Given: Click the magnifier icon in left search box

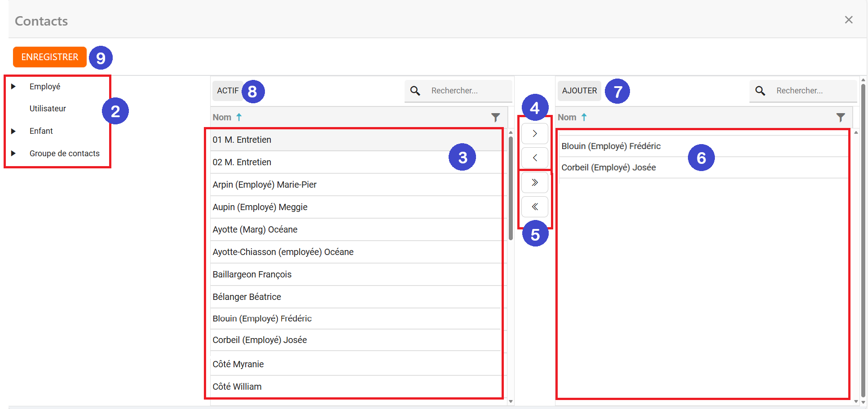Looking at the screenshot, I should tap(415, 91).
